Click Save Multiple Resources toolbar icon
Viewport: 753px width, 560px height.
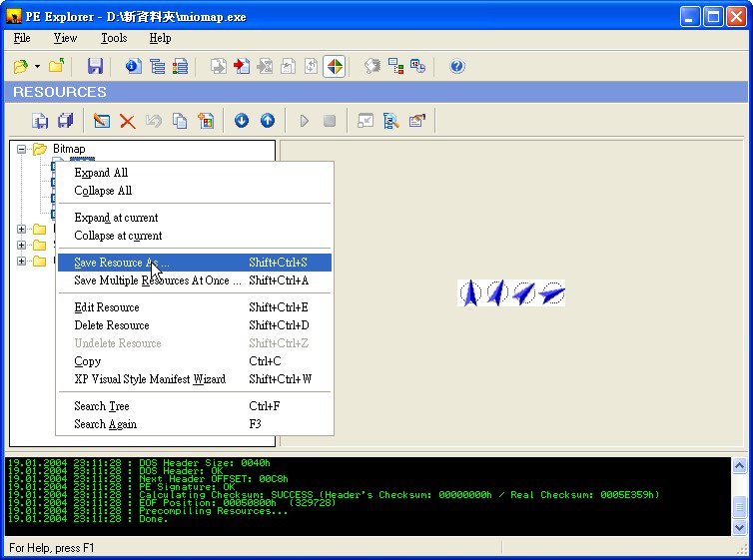(x=65, y=121)
